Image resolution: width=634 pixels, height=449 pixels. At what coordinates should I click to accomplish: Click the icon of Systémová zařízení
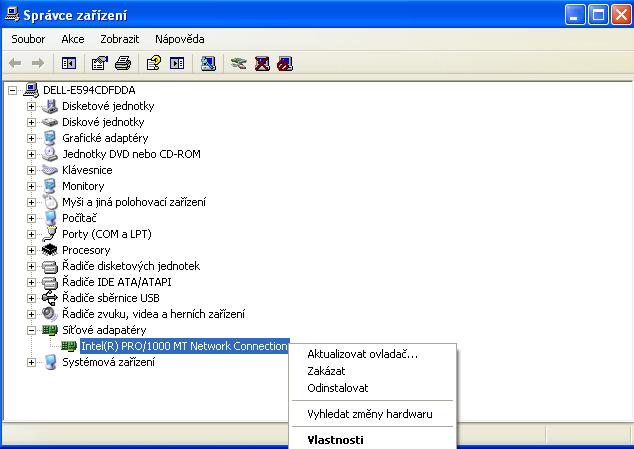[x=50, y=362]
